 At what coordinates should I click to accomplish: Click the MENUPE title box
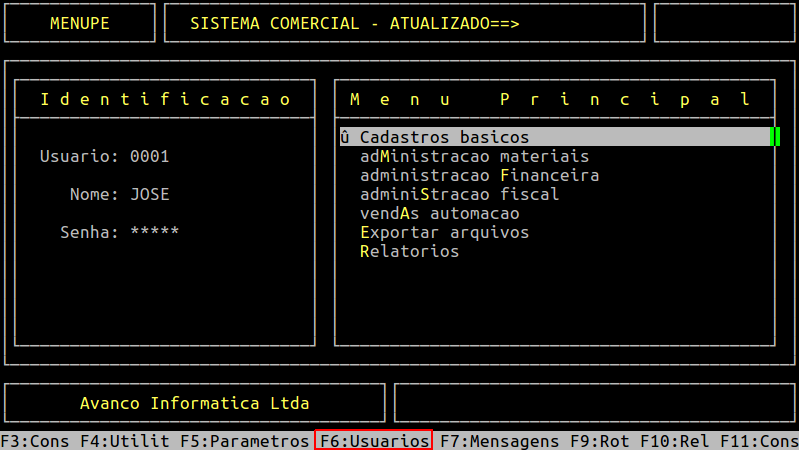click(x=80, y=23)
